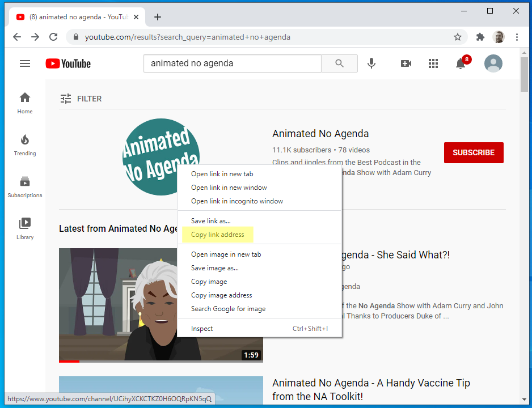This screenshot has width=532, height=408.
Task: Start voice search with microphone icon
Action: pyautogui.click(x=371, y=63)
